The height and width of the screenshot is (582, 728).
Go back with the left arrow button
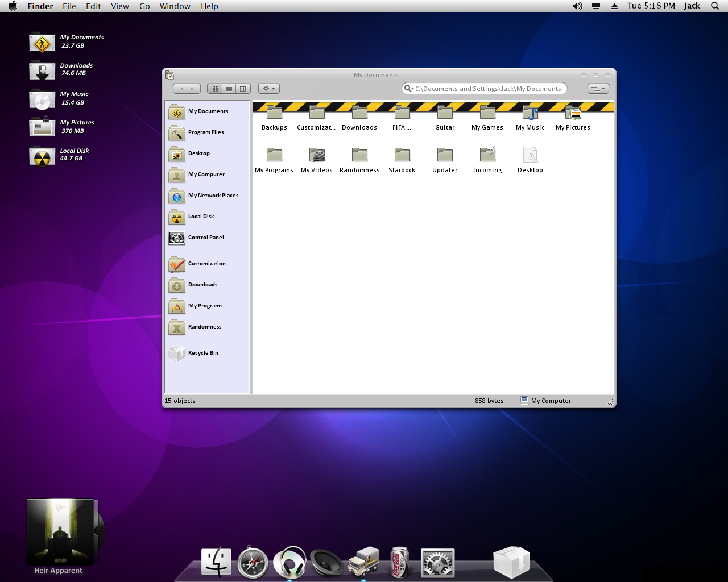(180, 89)
